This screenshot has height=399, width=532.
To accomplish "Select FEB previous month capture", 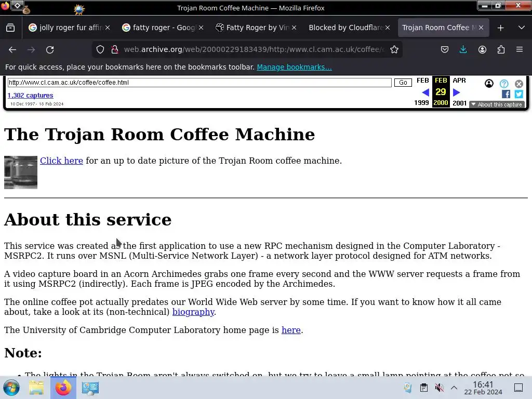I will (x=423, y=81).
